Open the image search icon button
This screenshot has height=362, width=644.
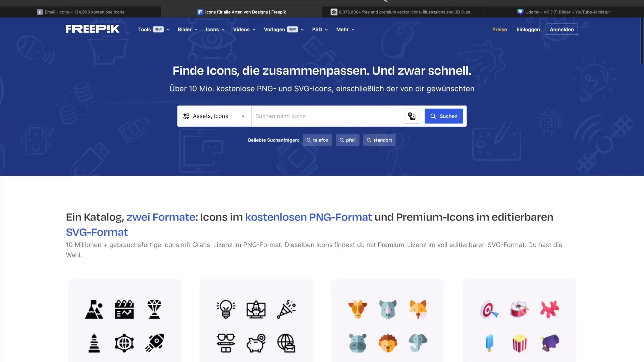(411, 116)
